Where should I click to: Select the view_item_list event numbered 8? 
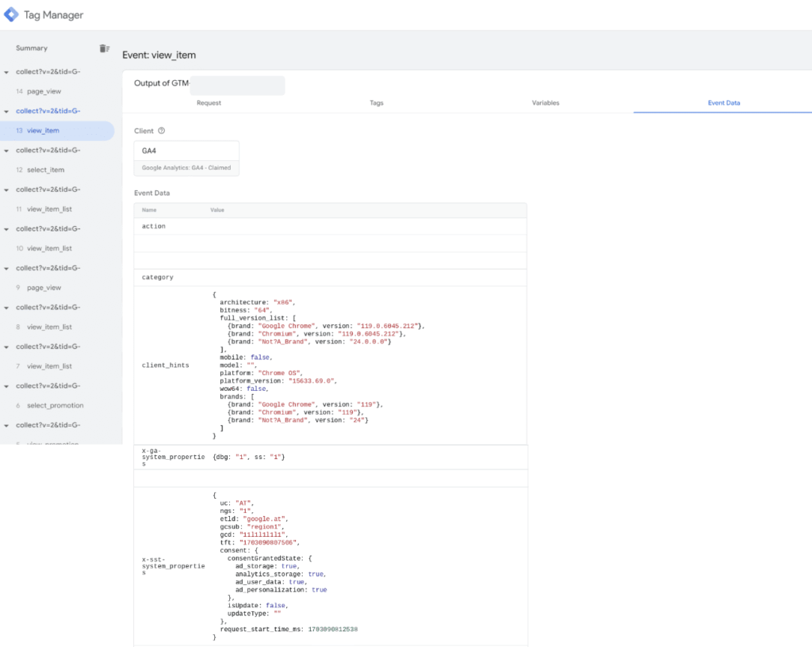(52, 327)
